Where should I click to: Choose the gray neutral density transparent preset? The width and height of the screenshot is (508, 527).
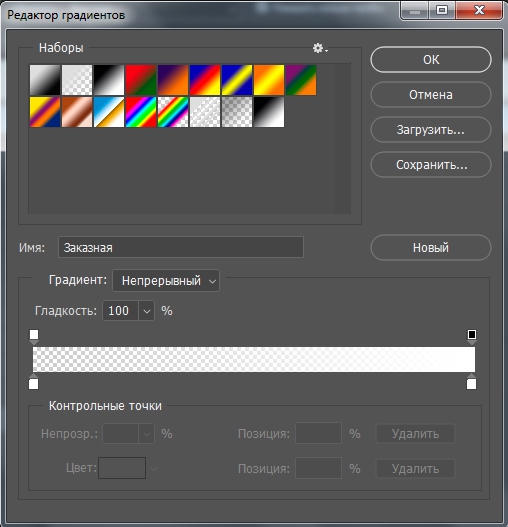pos(237,112)
